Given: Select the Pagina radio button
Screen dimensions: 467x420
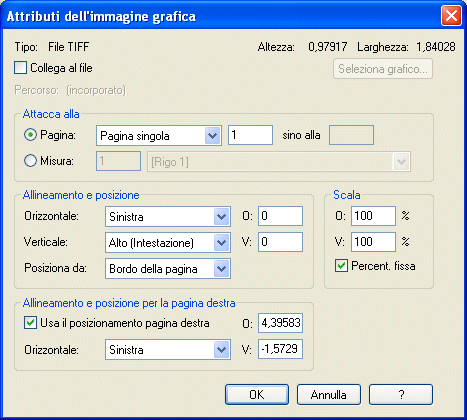Looking at the screenshot, I should coord(30,135).
